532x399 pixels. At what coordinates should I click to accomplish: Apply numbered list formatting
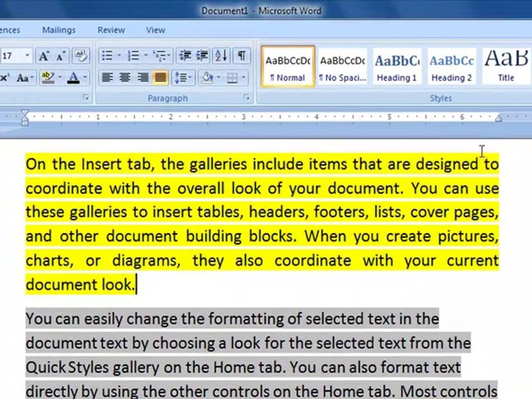134,55
